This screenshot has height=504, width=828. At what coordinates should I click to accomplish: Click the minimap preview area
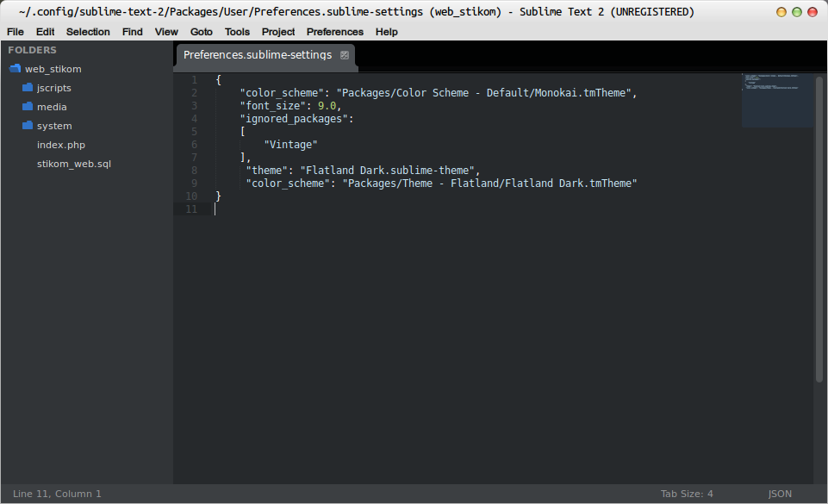point(776,99)
